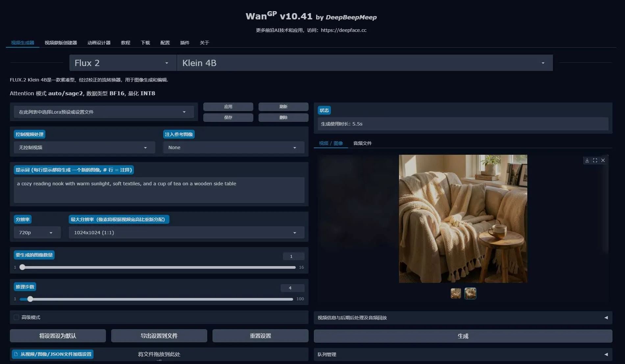View generated image in fullscreen
This screenshot has height=364, width=625.
tap(595, 160)
